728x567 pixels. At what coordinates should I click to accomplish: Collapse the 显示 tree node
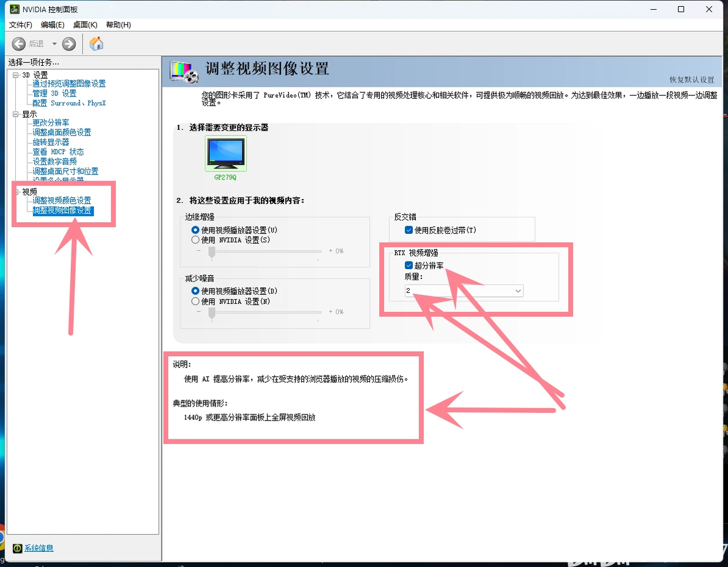click(16, 114)
